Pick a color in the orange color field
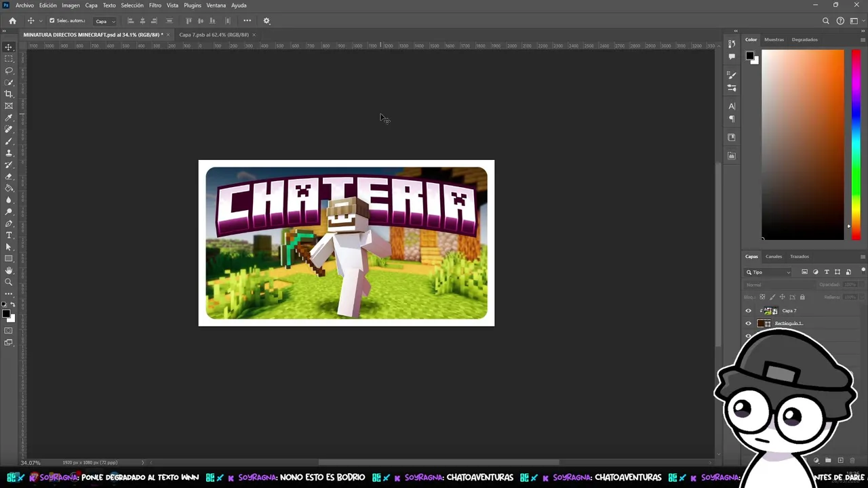Image resolution: width=868 pixels, height=488 pixels. coord(803,145)
